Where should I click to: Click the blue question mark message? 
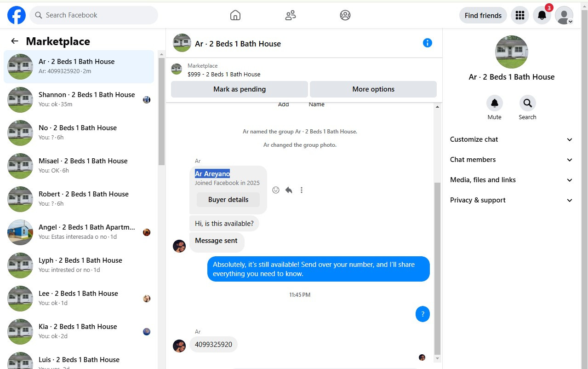(422, 314)
